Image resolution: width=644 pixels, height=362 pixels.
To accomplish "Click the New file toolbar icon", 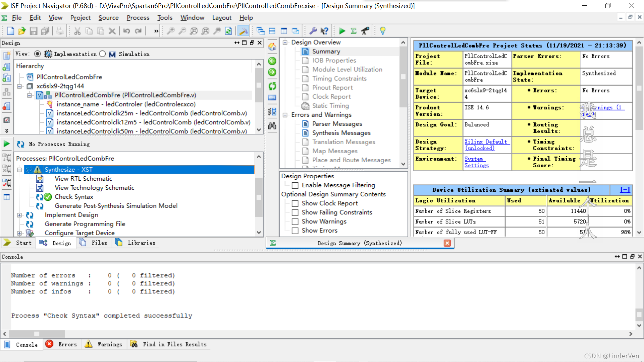I will pyautogui.click(x=10, y=31).
